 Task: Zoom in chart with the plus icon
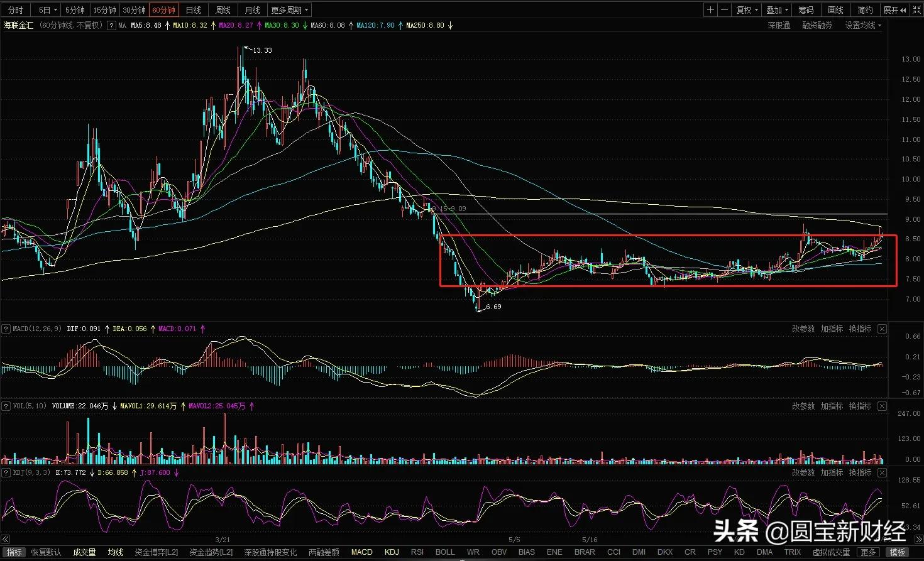click(710, 10)
